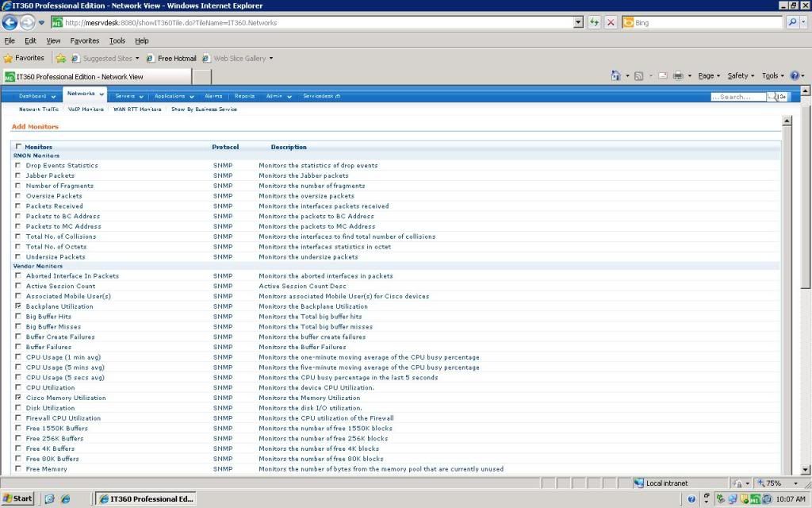Click the Show Desktop quick launch icon

pos(50,498)
